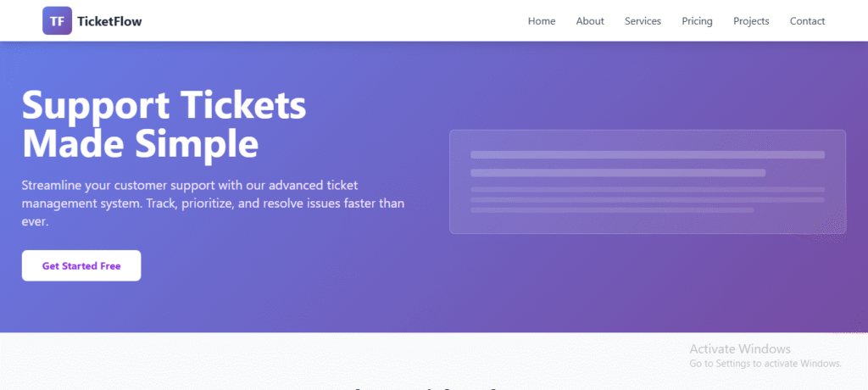Click the shortest bottom line in preview card

pyautogui.click(x=612, y=209)
